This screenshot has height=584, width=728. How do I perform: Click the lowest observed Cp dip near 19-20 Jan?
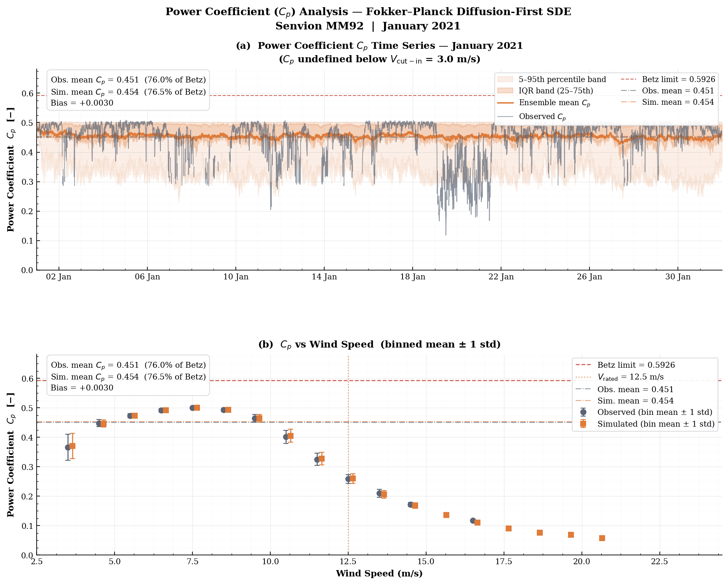coord(446,234)
